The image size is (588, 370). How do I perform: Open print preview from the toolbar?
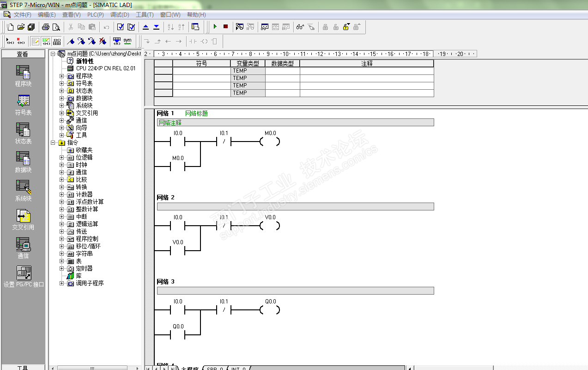click(56, 27)
